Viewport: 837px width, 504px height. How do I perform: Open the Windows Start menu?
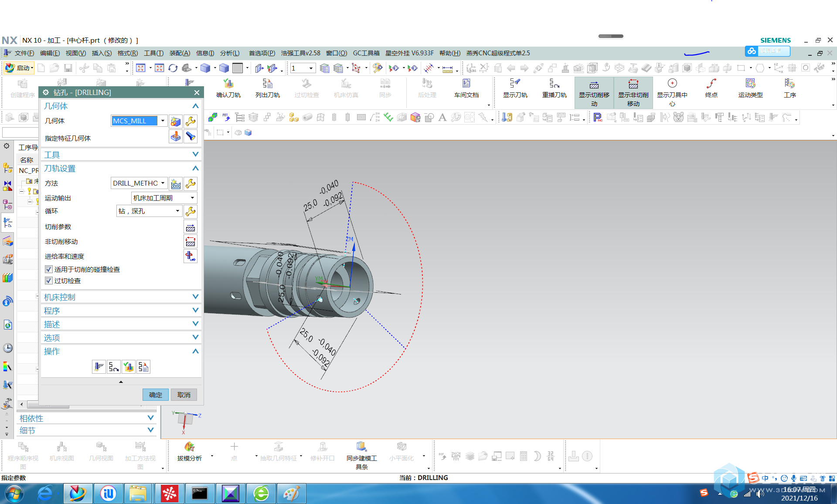point(14,494)
